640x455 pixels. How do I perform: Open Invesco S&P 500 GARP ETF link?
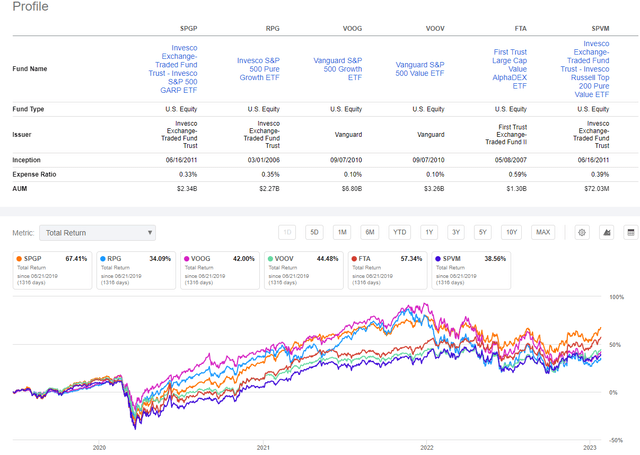click(173, 69)
